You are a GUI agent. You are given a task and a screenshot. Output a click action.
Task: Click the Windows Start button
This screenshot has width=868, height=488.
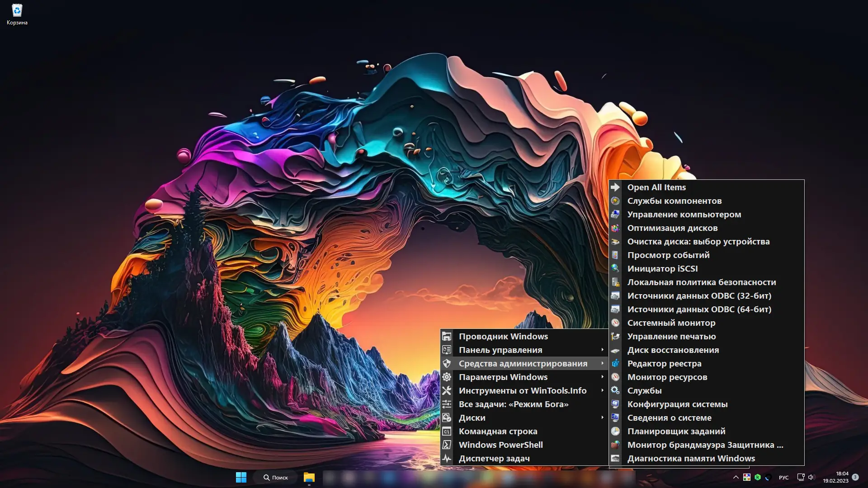pyautogui.click(x=241, y=477)
